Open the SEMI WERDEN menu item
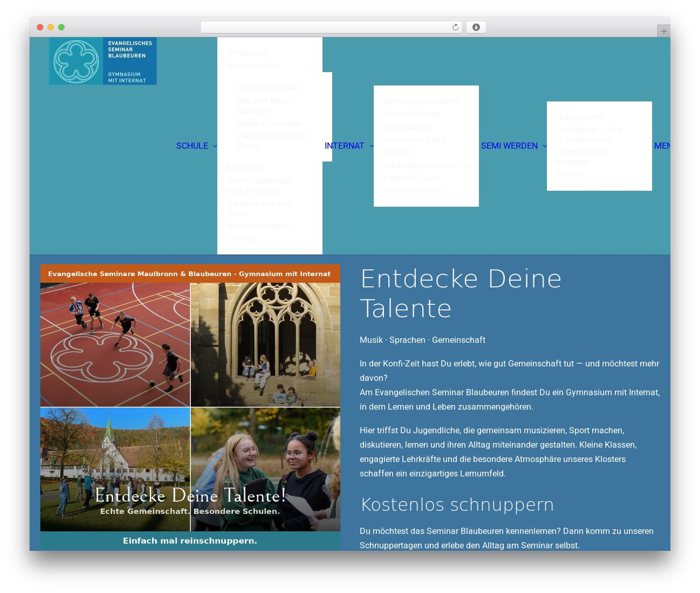The height and width of the screenshot is (593, 700). pos(509,146)
